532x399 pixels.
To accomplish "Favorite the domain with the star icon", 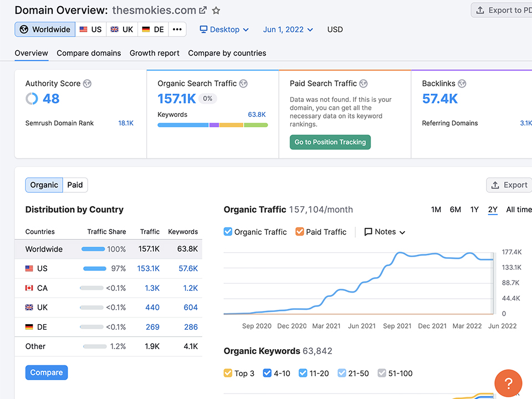I will [x=216, y=11].
